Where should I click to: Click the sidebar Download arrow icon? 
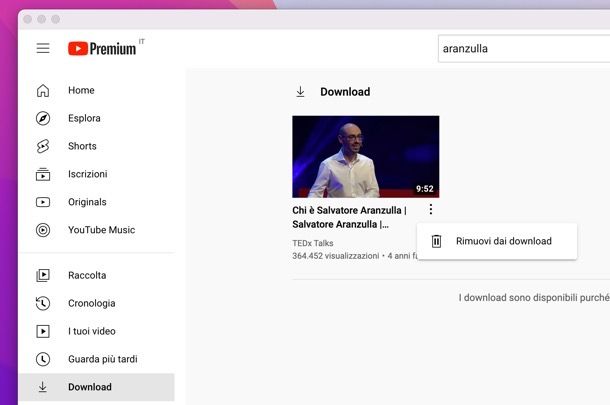[x=43, y=387]
